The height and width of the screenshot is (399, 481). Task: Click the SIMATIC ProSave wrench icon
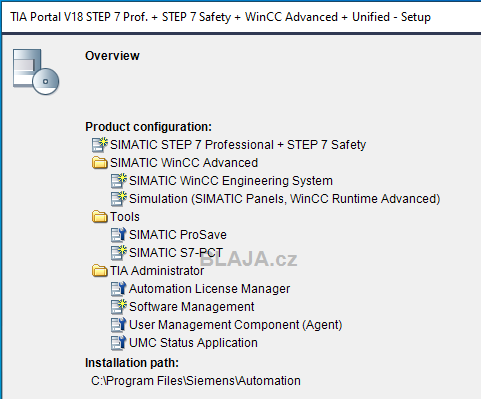pos(119,235)
